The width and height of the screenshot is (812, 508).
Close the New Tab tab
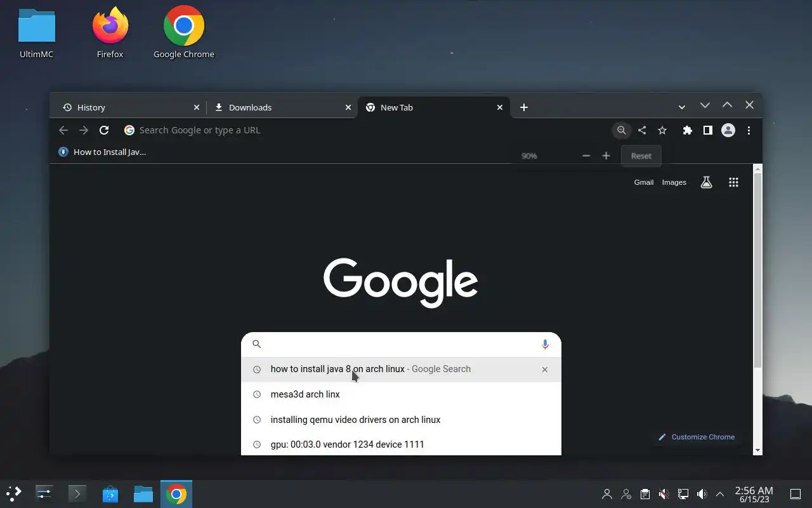point(500,107)
